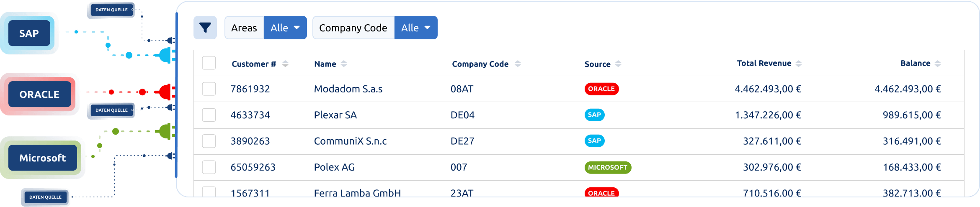The image size is (980, 207).
Task: Click the Company Code filter label
Action: 353,28
